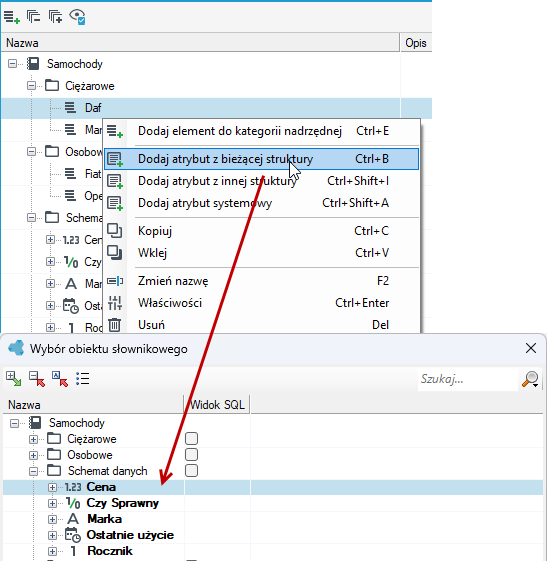Select the Schemat danych folder in the dialog

point(107,471)
